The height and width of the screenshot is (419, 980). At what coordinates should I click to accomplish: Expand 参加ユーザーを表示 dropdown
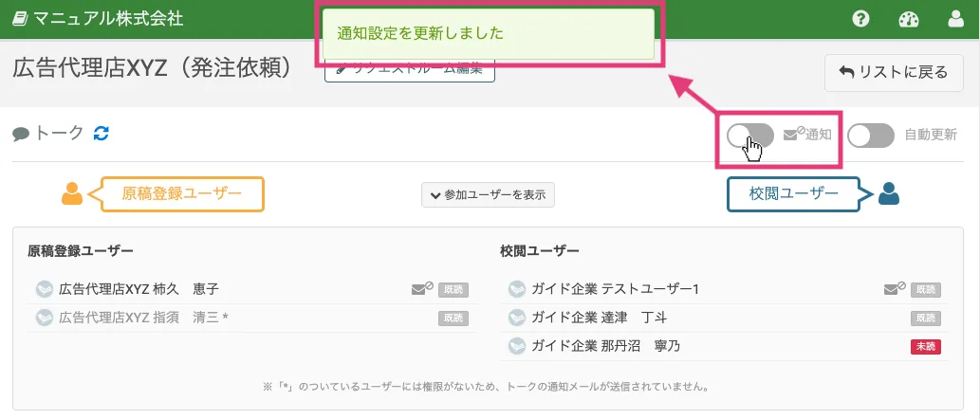(x=488, y=195)
